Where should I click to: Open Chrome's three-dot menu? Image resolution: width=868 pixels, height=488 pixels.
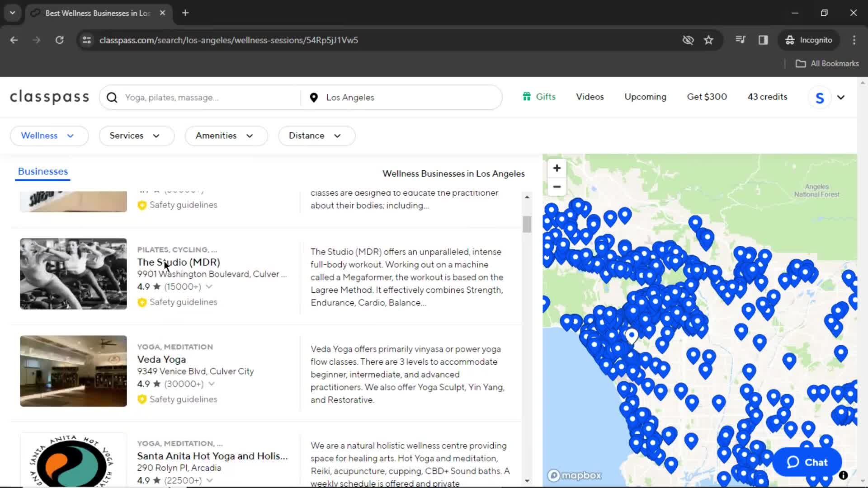854,40
